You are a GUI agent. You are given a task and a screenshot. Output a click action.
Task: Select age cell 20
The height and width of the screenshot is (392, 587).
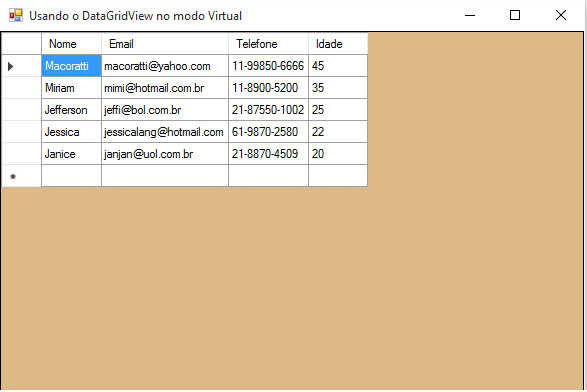coord(338,154)
